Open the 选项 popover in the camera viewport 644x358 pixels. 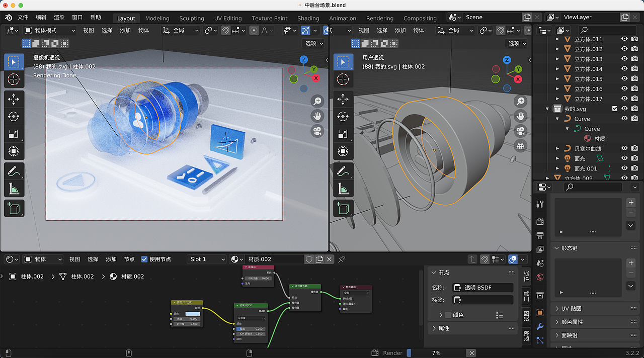point(313,43)
